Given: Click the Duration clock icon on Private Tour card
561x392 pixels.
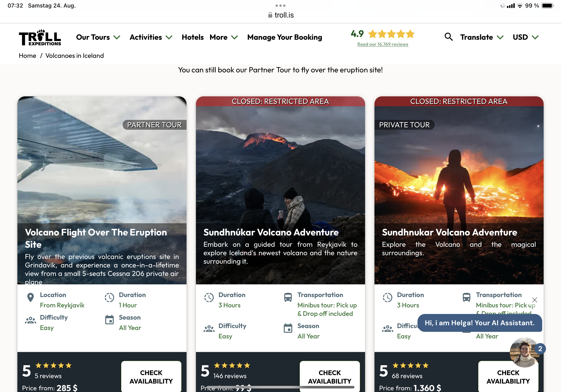Looking at the screenshot, I should click(388, 298).
